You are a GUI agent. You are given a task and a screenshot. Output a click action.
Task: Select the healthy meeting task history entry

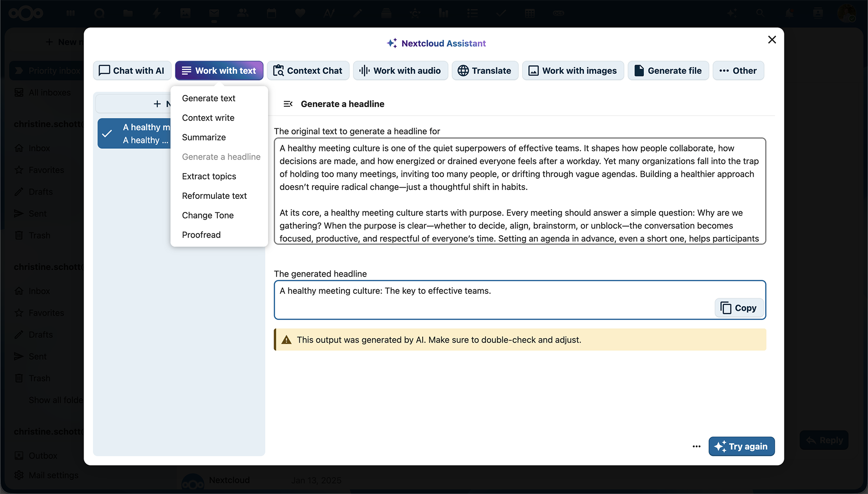134,134
